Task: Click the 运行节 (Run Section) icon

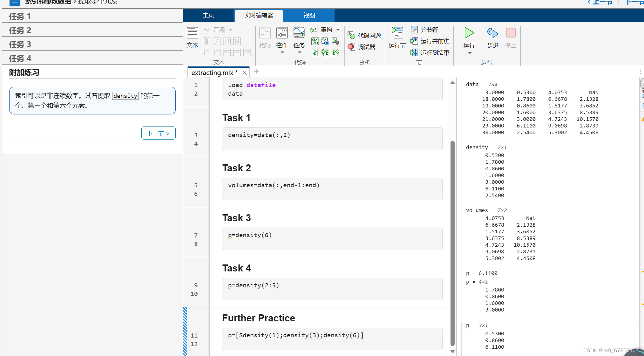Action: (397, 33)
